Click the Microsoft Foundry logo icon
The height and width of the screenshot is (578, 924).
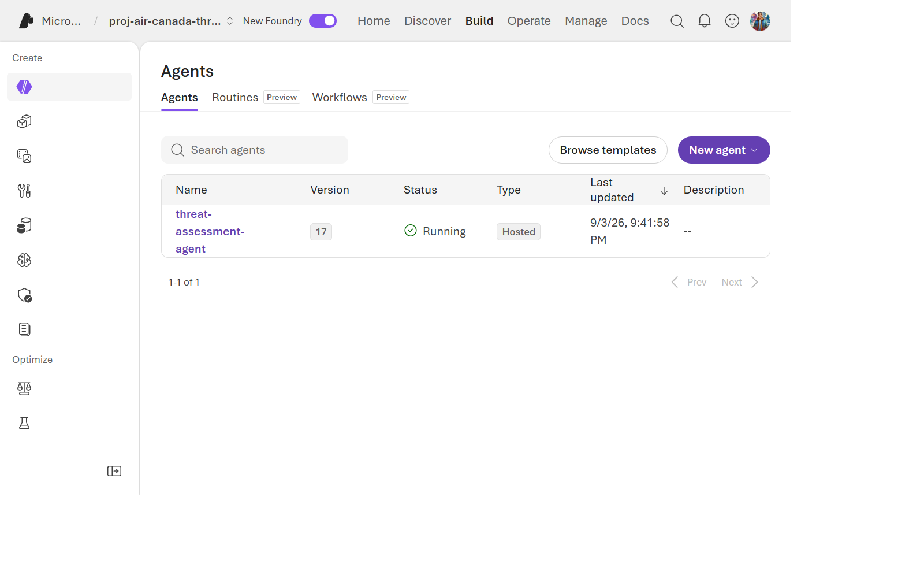click(26, 21)
